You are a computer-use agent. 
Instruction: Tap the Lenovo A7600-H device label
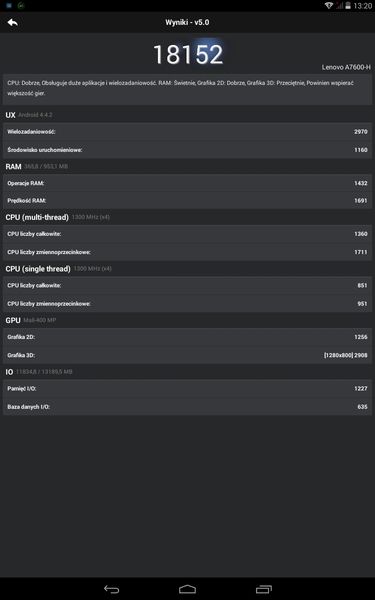[x=346, y=67]
